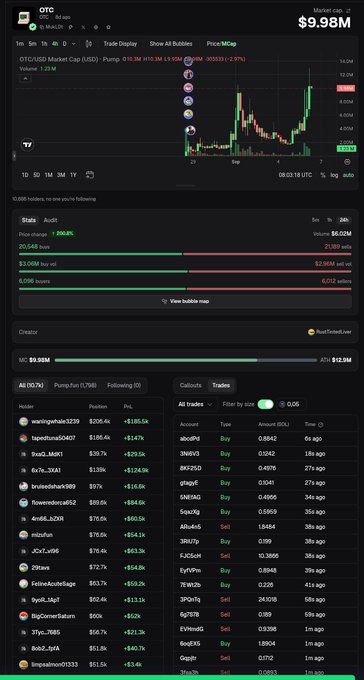Switch chart to Price/MCap display
The image size is (364, 680).
point(221,44)
